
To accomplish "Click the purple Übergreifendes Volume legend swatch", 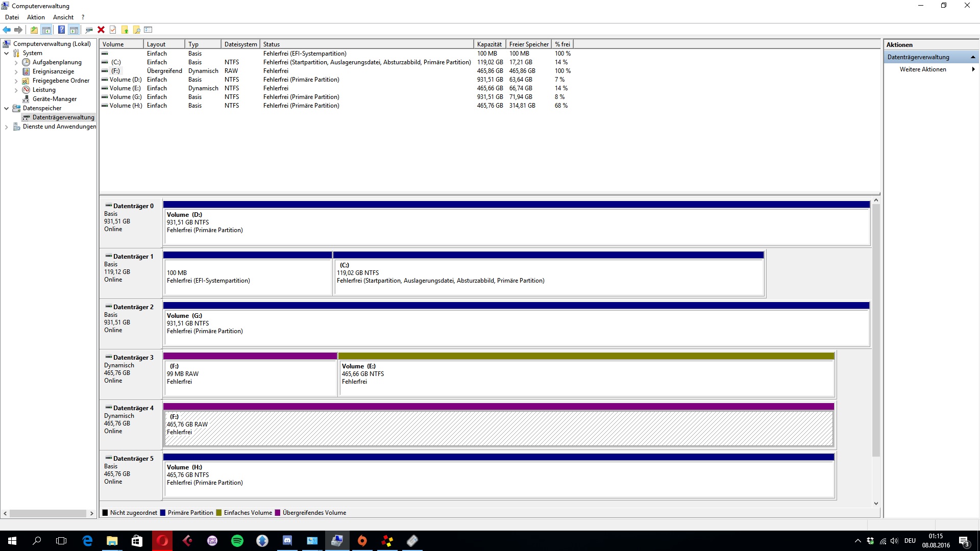I will point(278,513).
